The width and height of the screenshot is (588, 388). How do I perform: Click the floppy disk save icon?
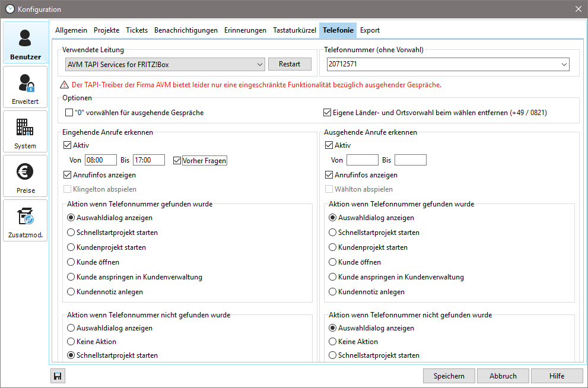[58, 376]
